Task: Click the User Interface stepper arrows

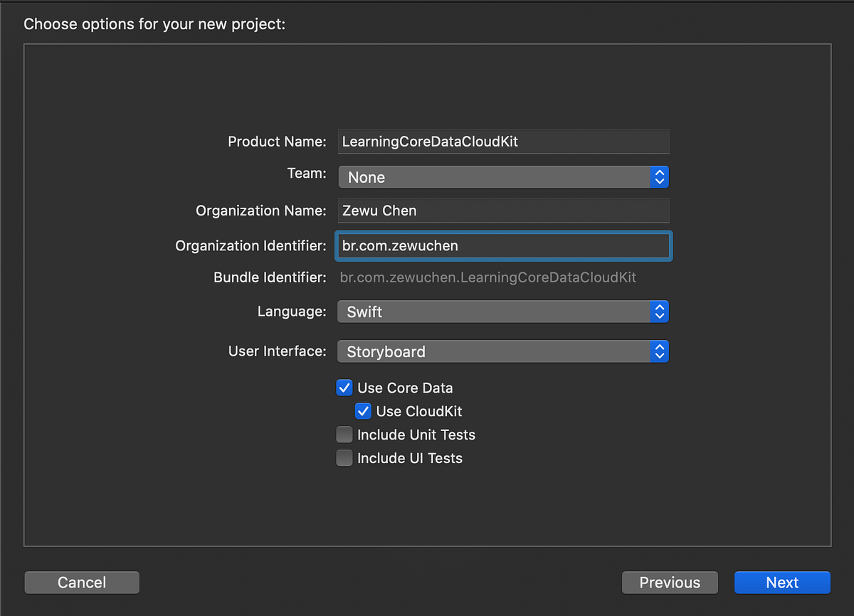Action: click(x=659, y=351)
